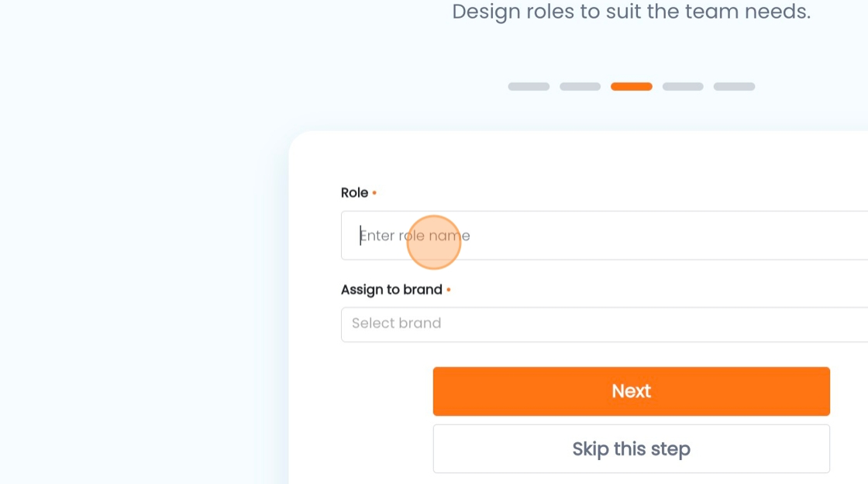Jump to the fourth step indicator
This screenshot has height=484, width=868.
point(683,87)
